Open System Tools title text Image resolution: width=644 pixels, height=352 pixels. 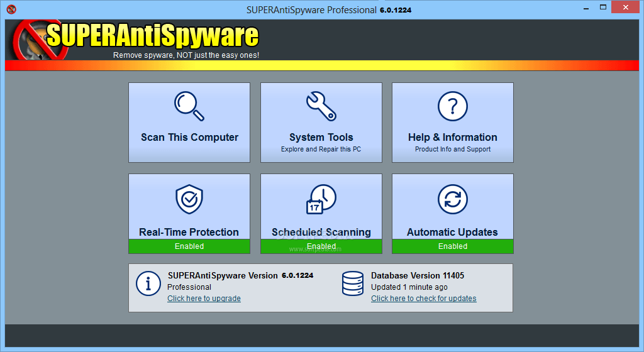coord(321,137)
